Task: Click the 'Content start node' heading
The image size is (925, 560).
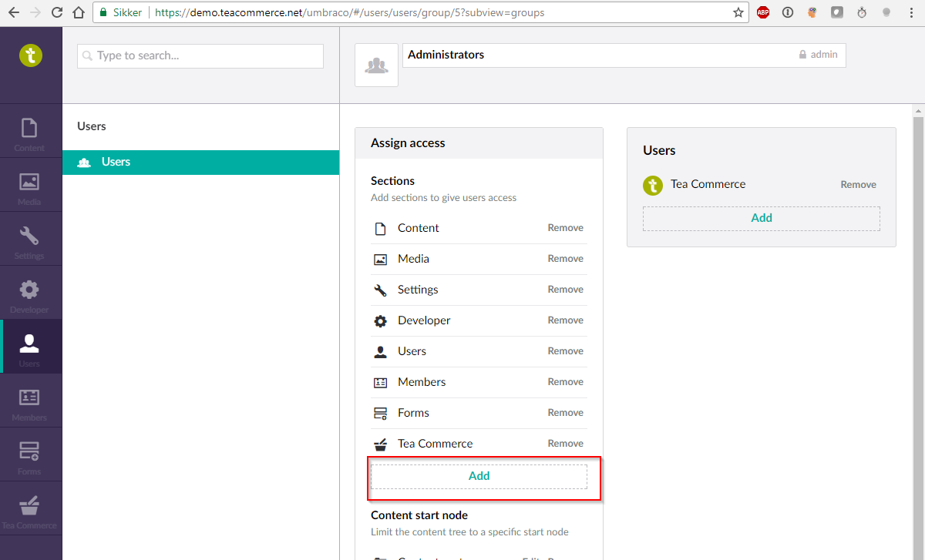Action: (x=419, y=515)
